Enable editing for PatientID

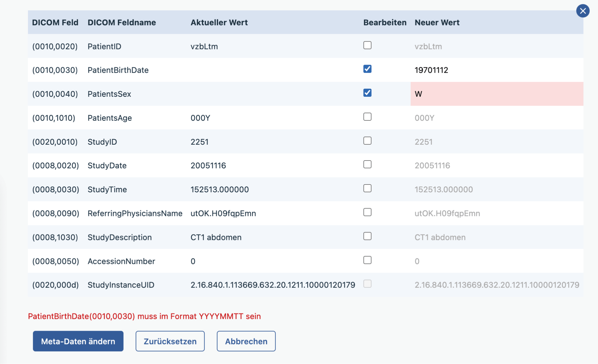(x=368, y=45)
